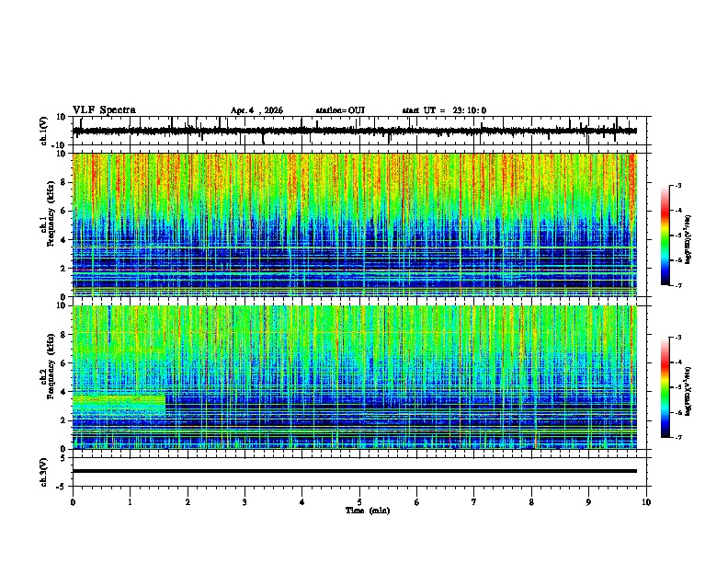Click the "6" tick on the time axis
The width and height of the screenshot is (728, 563).
pyautogui.click(x=417, y=502)
